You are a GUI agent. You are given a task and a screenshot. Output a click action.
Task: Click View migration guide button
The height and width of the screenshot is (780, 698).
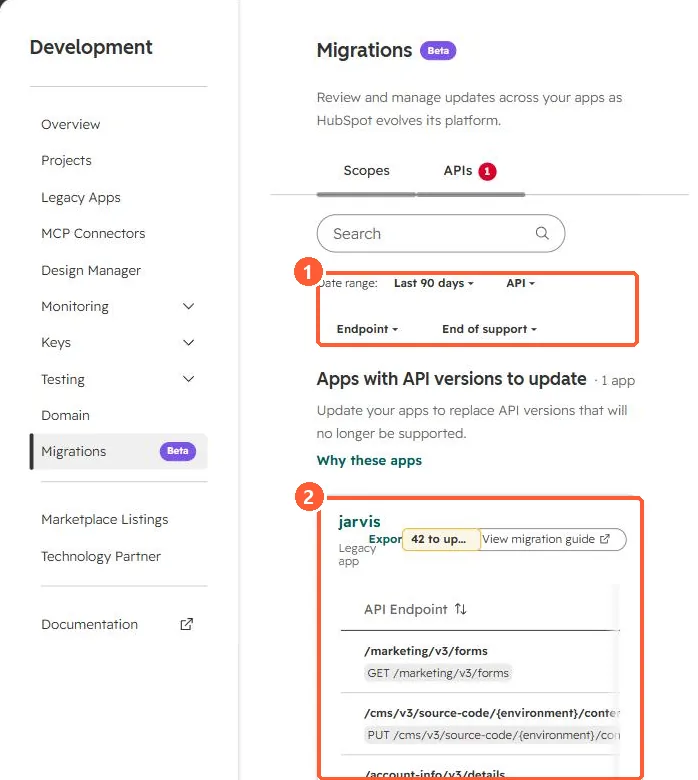tap(552, 539)
